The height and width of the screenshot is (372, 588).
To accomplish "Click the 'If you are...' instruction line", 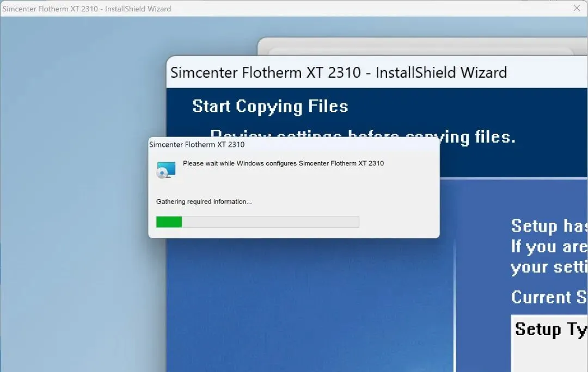I will pos(549,247).
